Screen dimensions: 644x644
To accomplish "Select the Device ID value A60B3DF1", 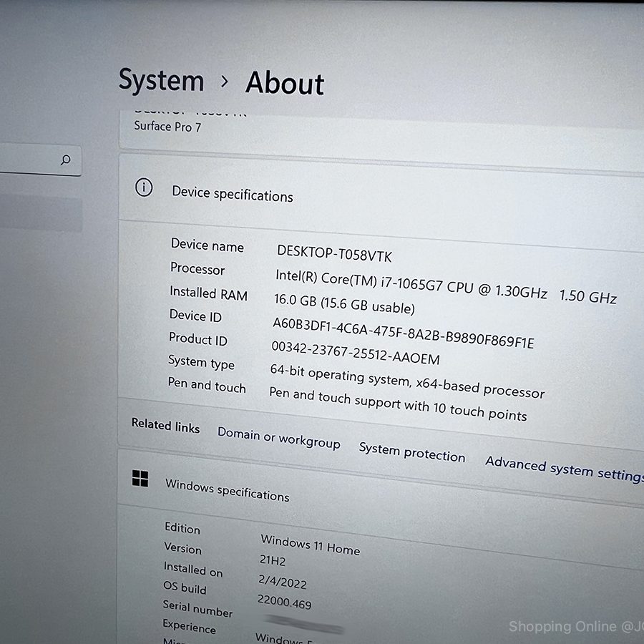I will 404,333.
